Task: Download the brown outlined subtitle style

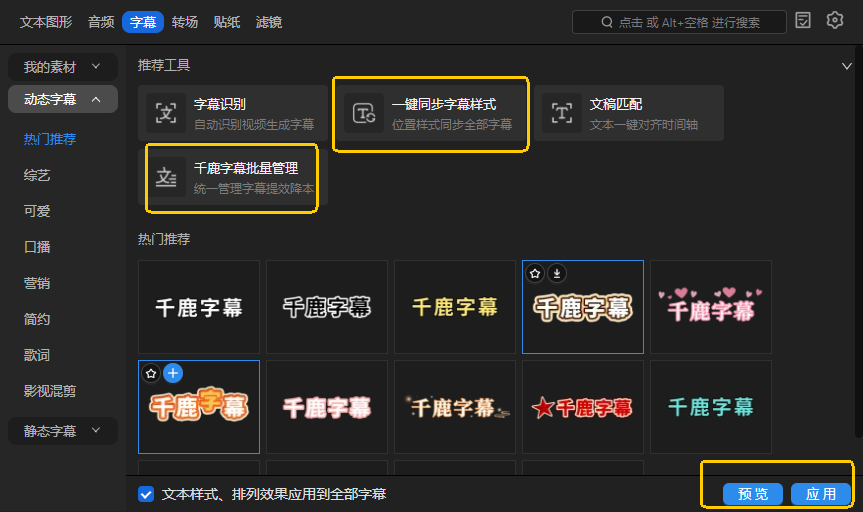Action: [x=557, y=273]
